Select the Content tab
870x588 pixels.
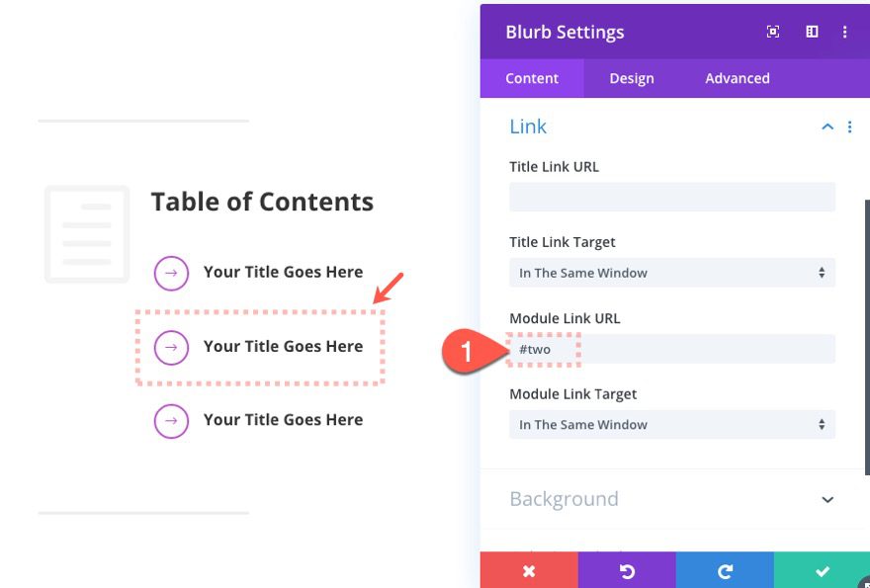coord(532,78)
